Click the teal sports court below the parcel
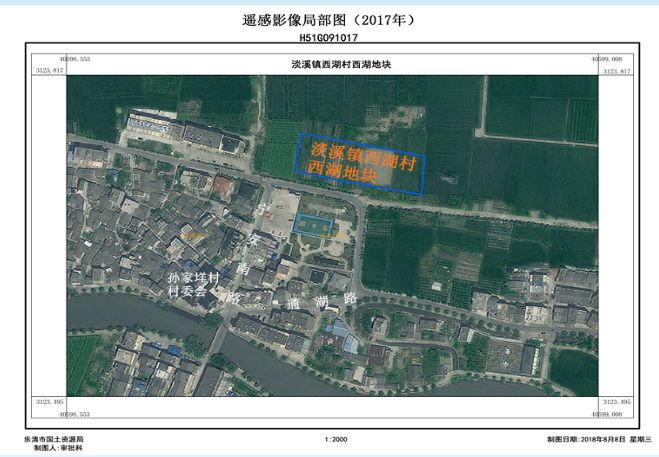 (x=315, y=225)
